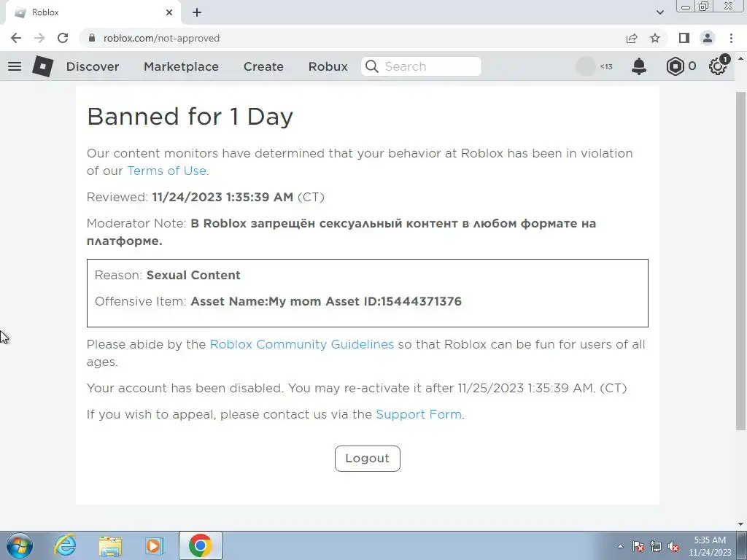The height and width of the screenshot is (560, 747).
Task: Open the settings gear icon
Action: (718, 66)
